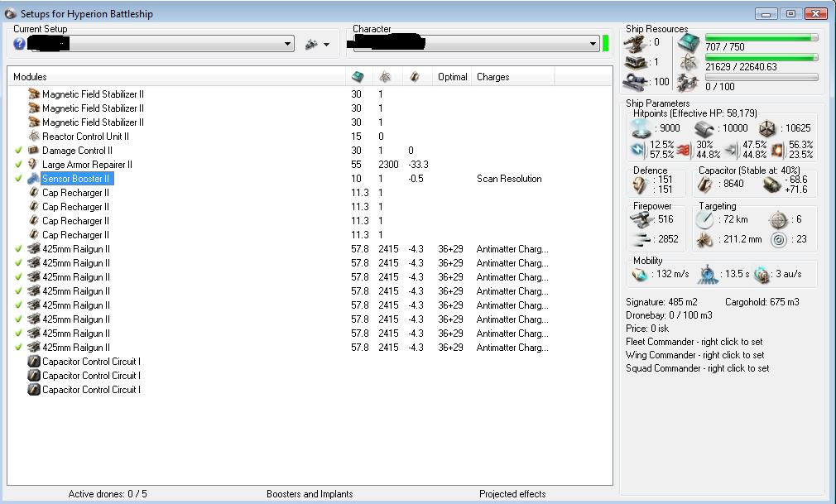Open the Current Setup dropdown arrow
836x504 pixels.
287,44
